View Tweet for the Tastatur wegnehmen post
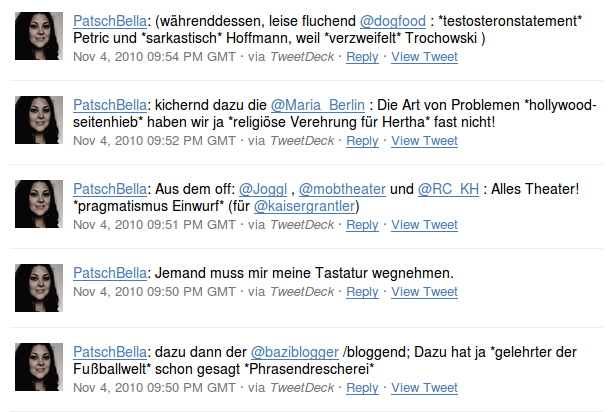 pyautogui.click(x=424, y=292)
